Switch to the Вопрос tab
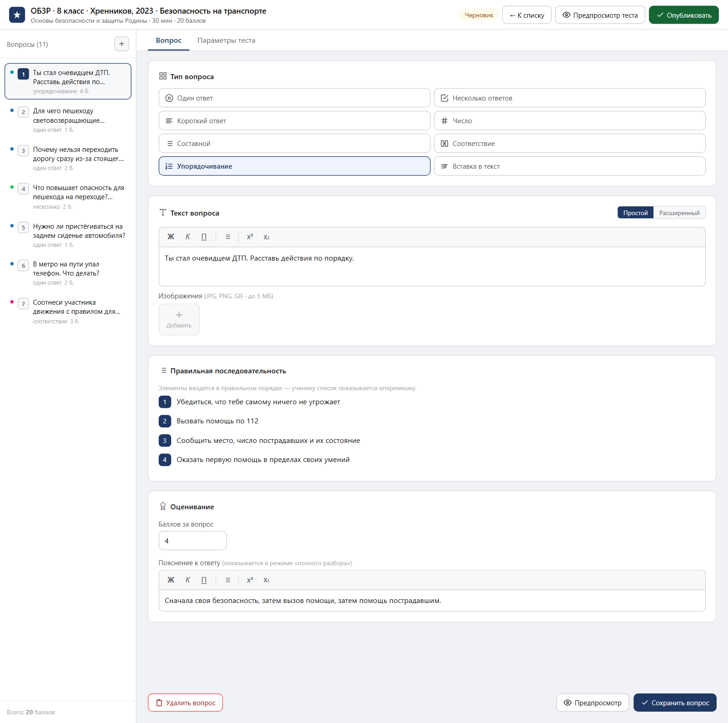 pyautogui.click(x=169, y=40)
